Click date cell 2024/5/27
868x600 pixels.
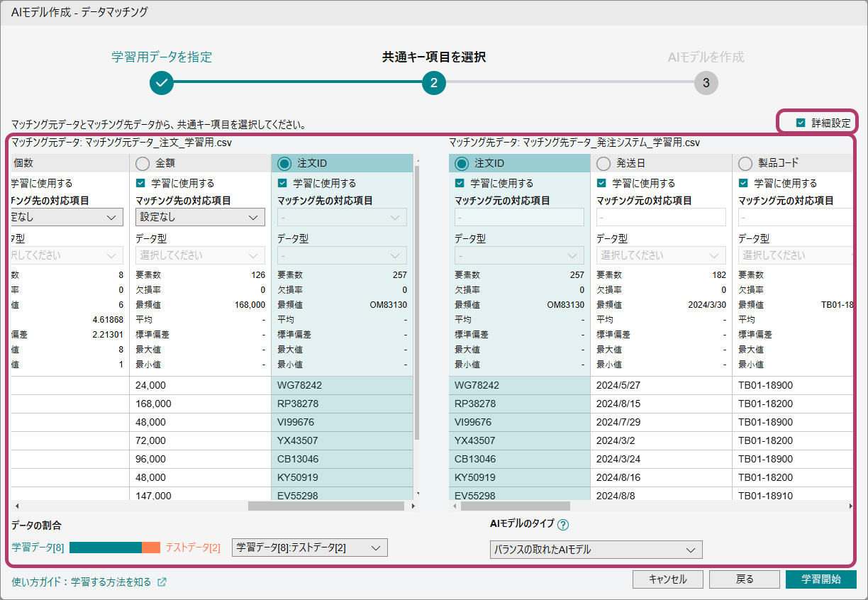click(661, 385)
